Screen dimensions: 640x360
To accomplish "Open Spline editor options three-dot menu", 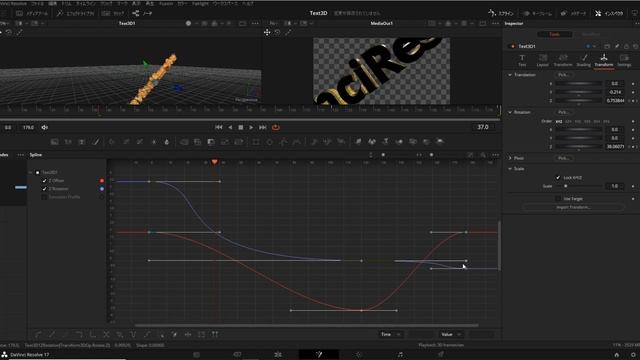I will point(495,155).
